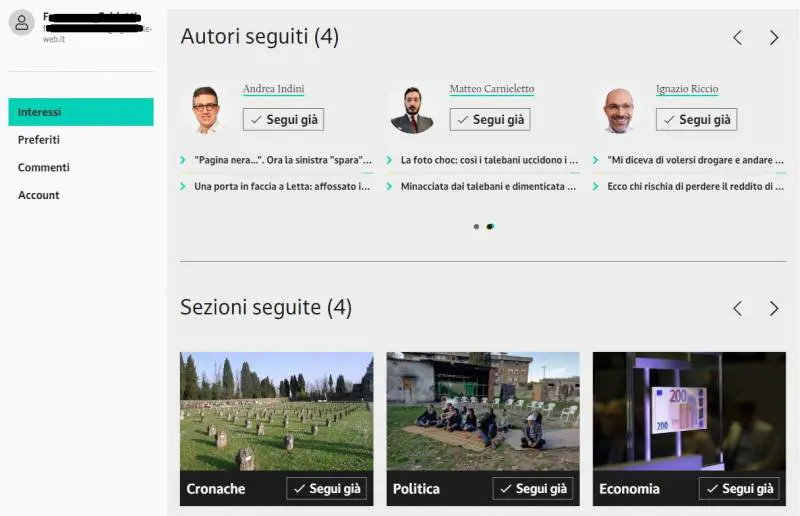Open article "La foto choc" about talebani
The height and width of the screenshot is (516, 800).
click(489, 160)
